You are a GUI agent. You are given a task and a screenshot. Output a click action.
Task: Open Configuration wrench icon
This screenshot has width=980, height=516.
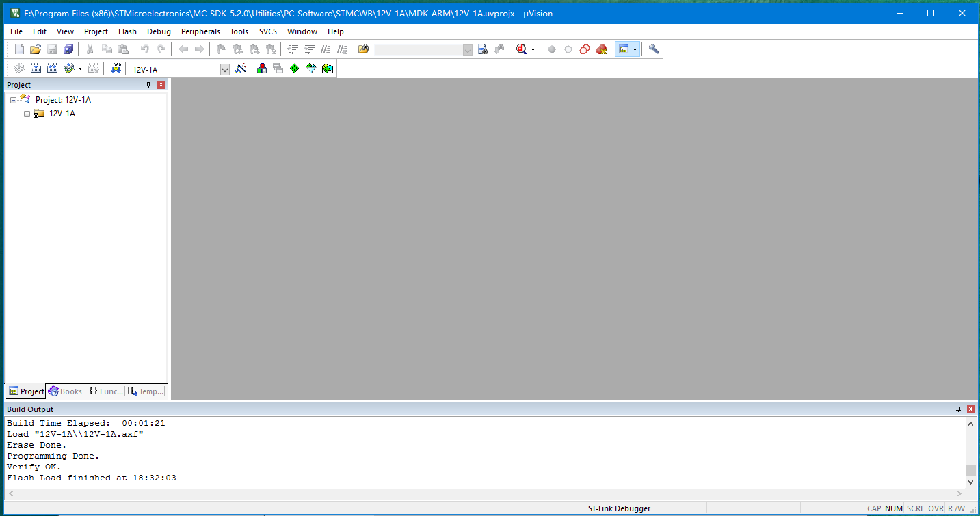654,49
